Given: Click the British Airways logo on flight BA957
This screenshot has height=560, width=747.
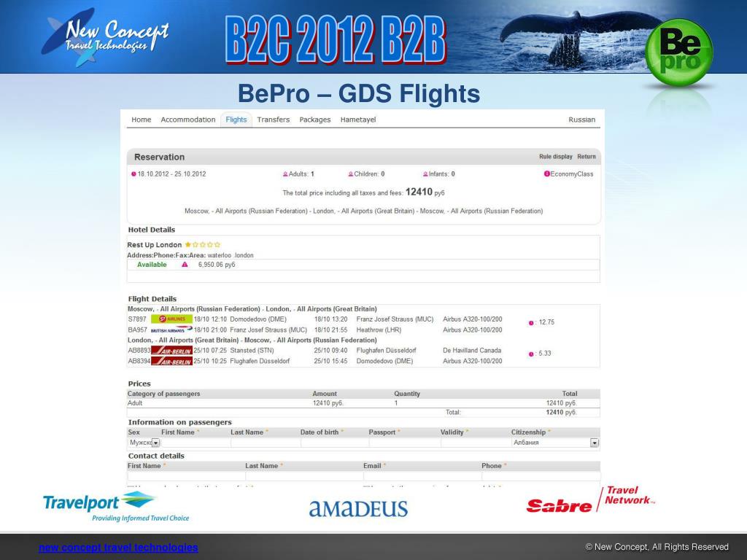Looking at the screenshot, I should coord(171,330).
